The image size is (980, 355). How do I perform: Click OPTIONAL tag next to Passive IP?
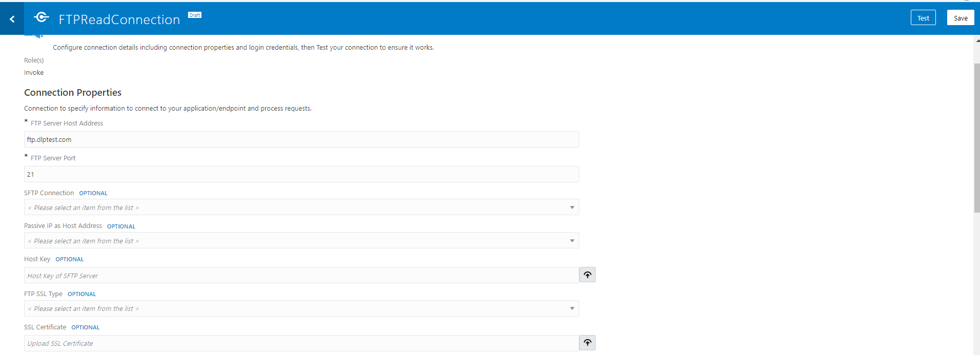[121, 226]
